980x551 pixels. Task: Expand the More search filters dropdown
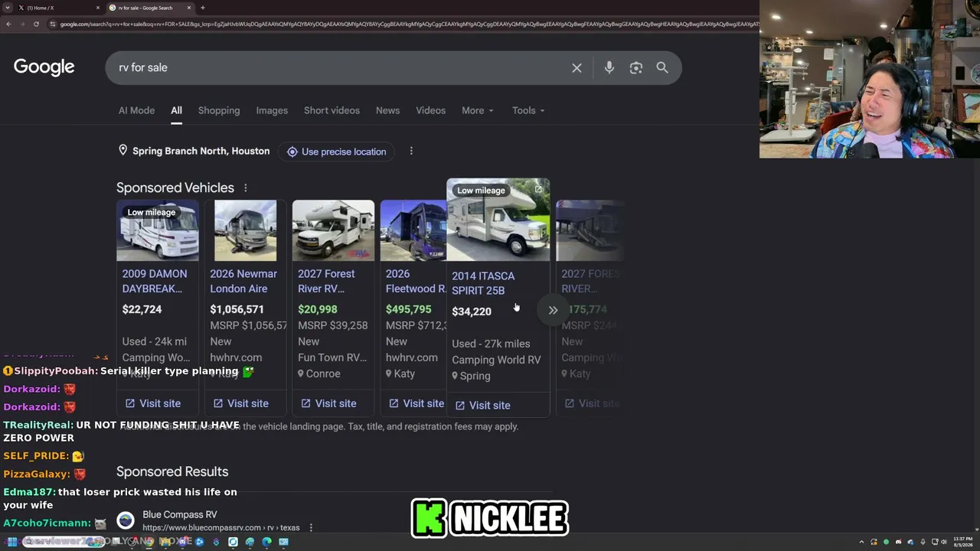tap(477, 110)
